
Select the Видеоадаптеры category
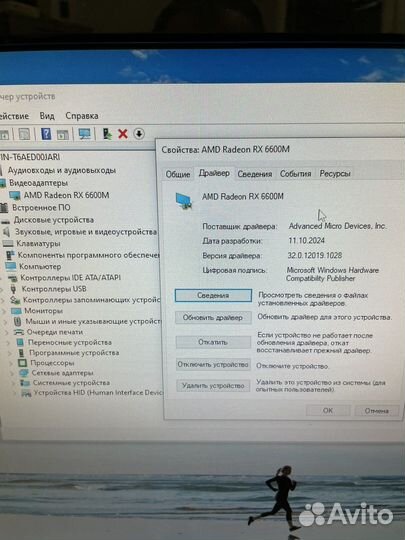pos(38,183)
